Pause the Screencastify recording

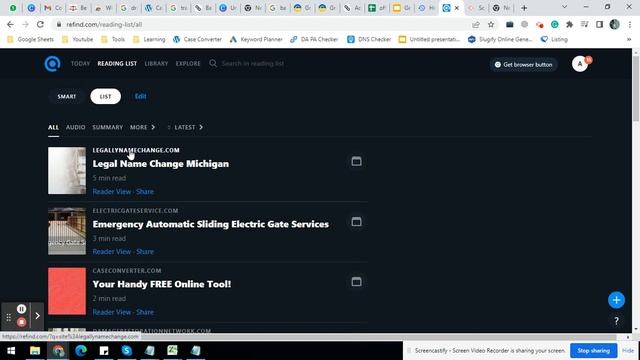pyautogui.click(x=22, y=309)
